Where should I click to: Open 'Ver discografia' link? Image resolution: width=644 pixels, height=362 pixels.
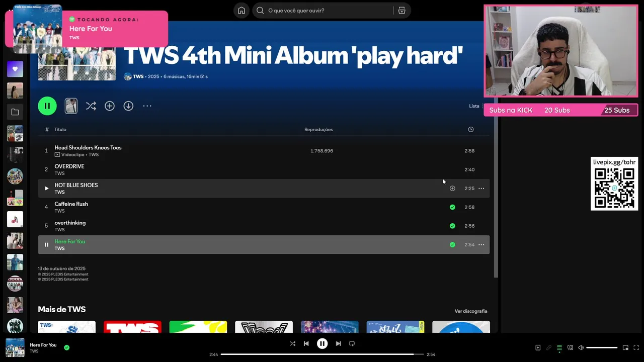pos(471,311)
